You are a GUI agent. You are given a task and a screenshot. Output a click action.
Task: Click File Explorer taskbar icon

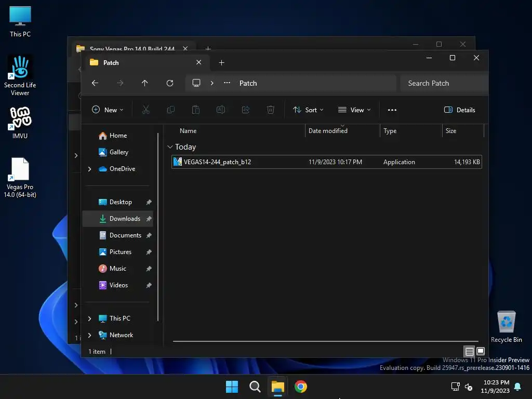pyautogui.click(x=278, y=387)
